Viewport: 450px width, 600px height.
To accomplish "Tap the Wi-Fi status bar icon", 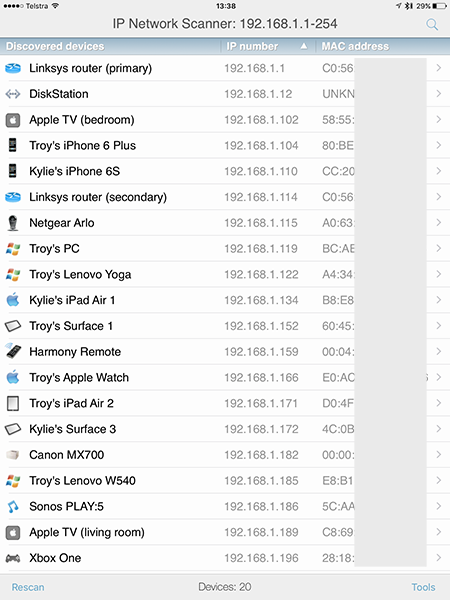I will pos(55,6).
